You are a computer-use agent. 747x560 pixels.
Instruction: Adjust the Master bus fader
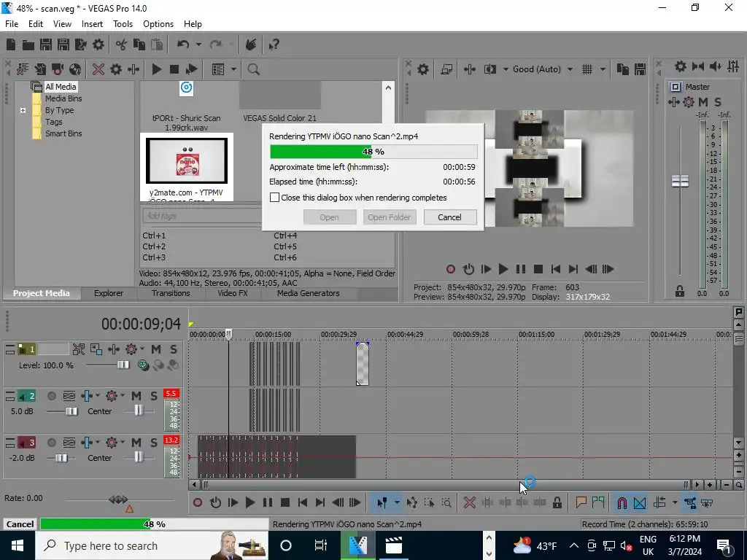pos(680,181)
